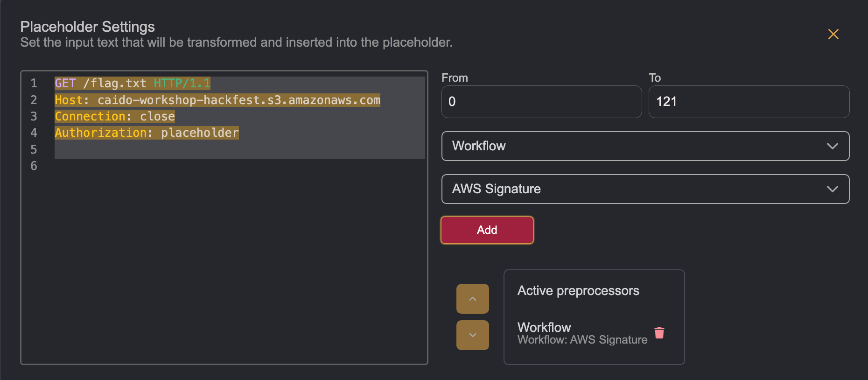This screenshot has width=868, height=380.
Task: Focus the From input field
Action: click(x=542, y=102)
